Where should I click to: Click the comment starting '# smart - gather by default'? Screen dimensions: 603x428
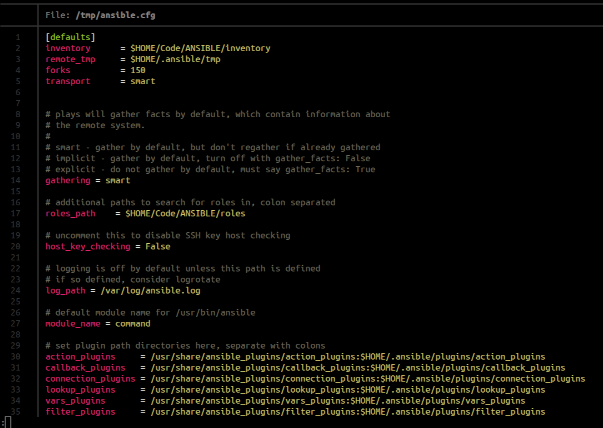coord(213,147)
